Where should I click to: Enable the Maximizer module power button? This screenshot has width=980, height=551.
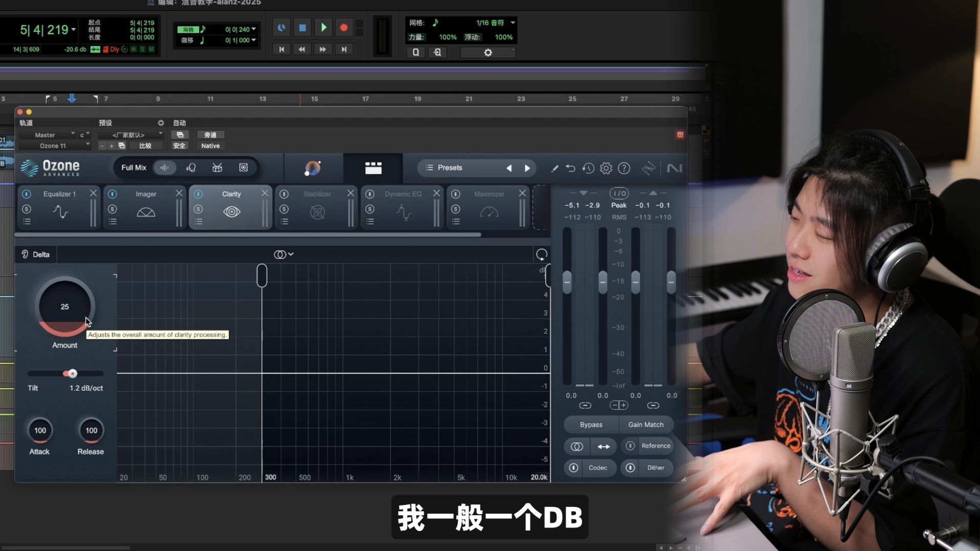456,194
